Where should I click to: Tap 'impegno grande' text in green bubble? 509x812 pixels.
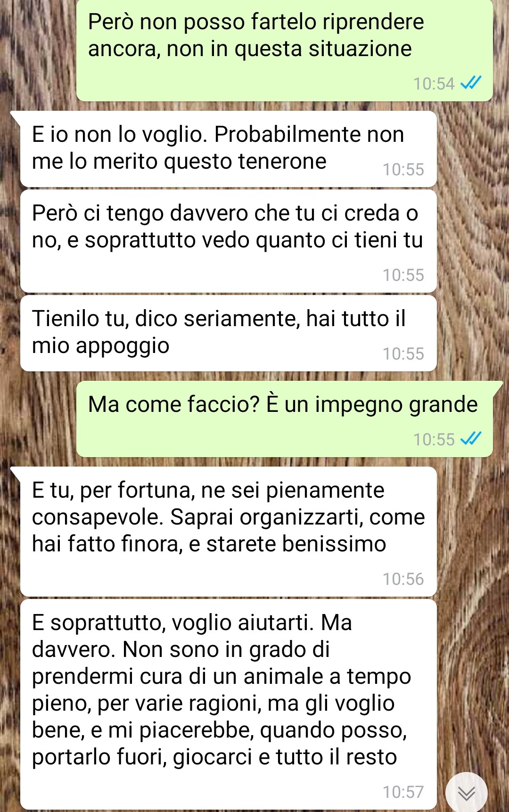click(x=396, y=405)
